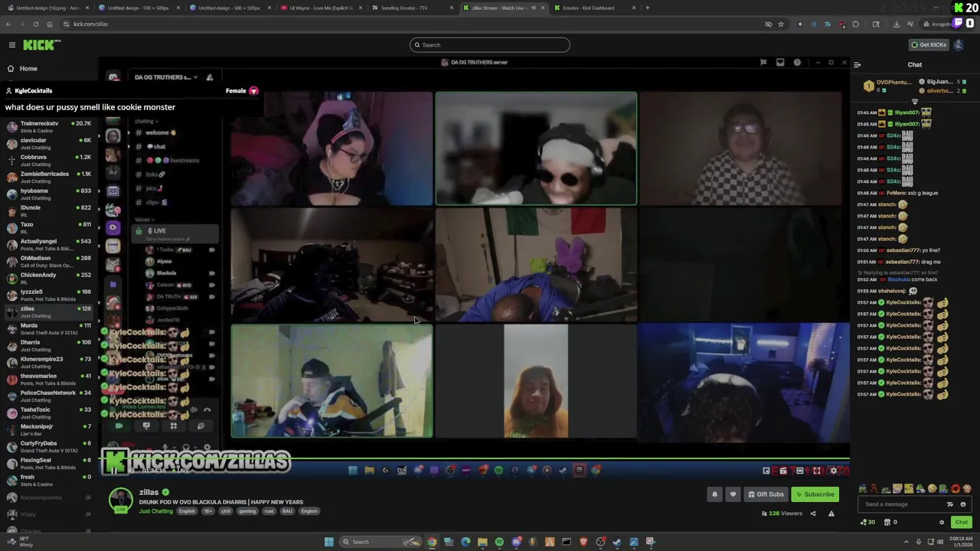Open the Kick hamburger sidebar menu
The height and width of the screenshot is (551, 980).
[x=11, y=45]
